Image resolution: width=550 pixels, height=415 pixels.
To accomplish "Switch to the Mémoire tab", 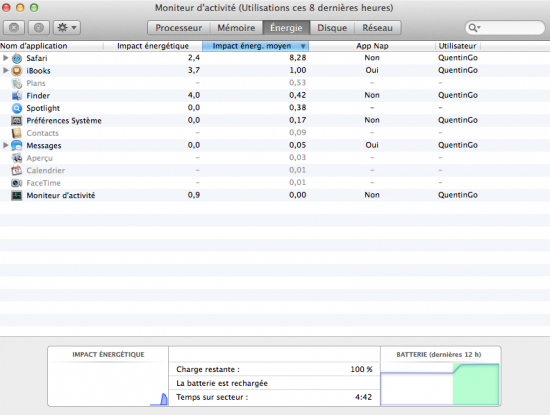I will click(x=236, y=28).
